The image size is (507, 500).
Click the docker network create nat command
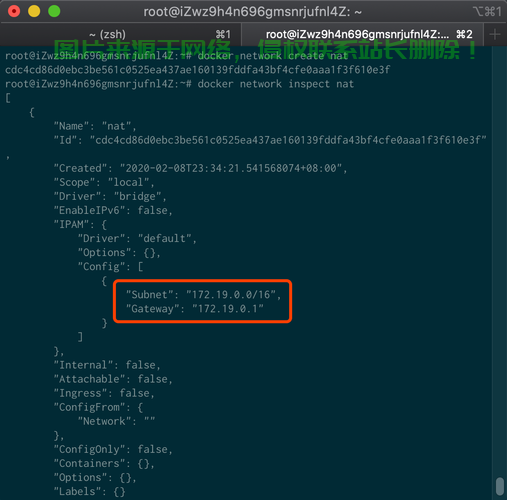pyautogui.click(x=273, y=56)
